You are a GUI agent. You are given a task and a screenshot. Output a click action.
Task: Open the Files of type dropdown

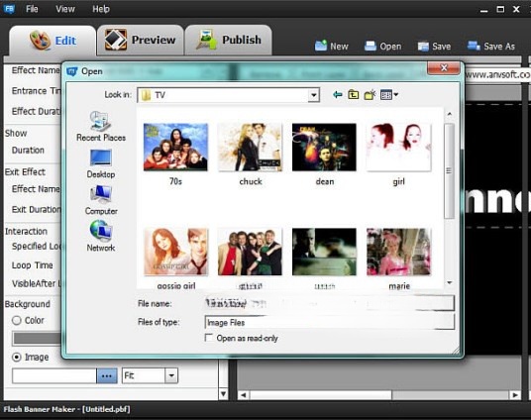click(329, 322)
